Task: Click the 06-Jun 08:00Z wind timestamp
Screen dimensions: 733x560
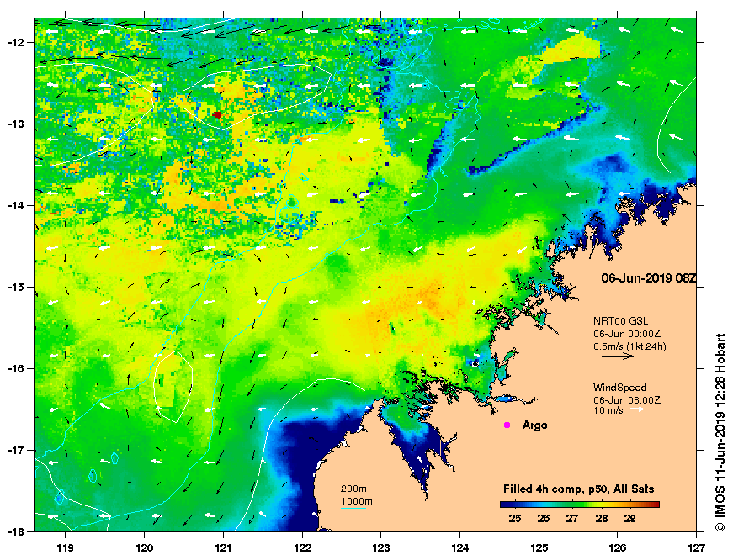Action: point(627,400)
